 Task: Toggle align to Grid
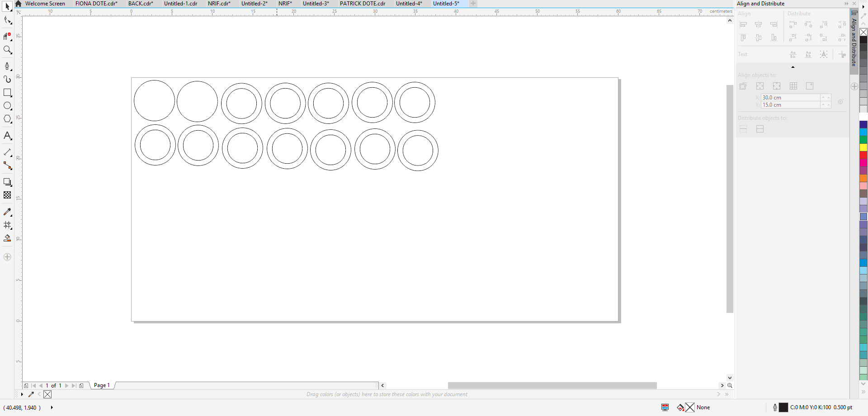pyautogui.click(x=793, y=86)
